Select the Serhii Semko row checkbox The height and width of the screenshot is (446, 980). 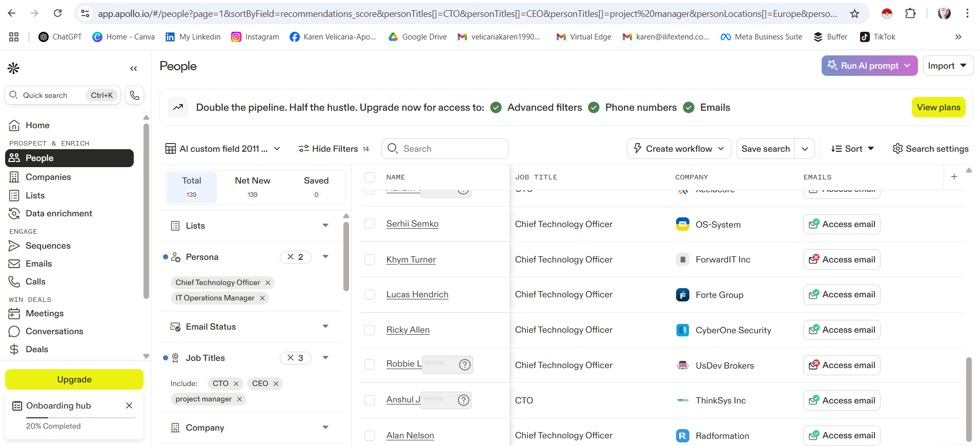tap(370, 224)
